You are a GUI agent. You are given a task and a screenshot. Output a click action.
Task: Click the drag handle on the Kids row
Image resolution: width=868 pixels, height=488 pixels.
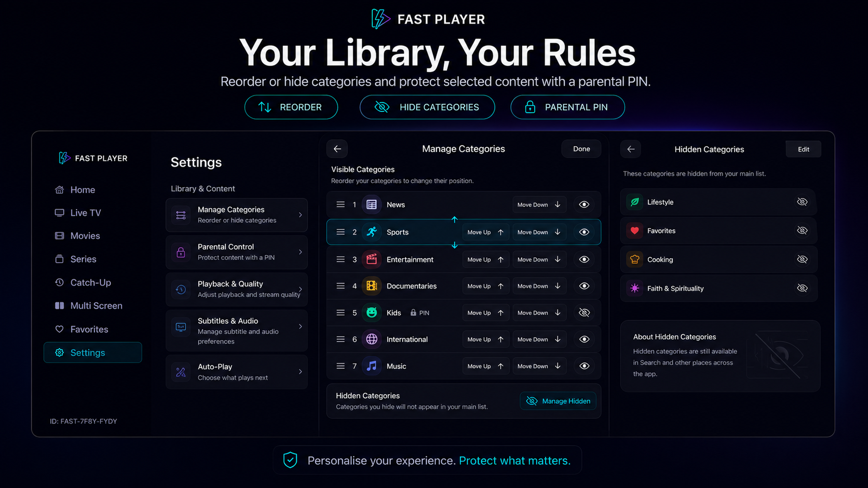(340, 312)
